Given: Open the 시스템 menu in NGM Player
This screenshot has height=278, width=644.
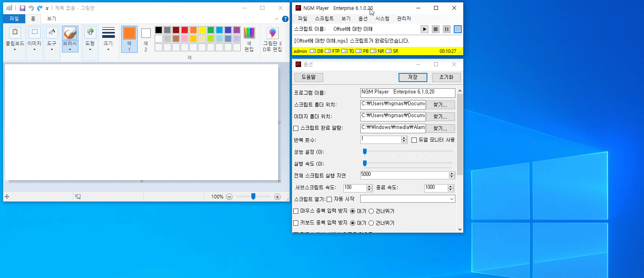Looking at the screenshot, I should point(382,19).
